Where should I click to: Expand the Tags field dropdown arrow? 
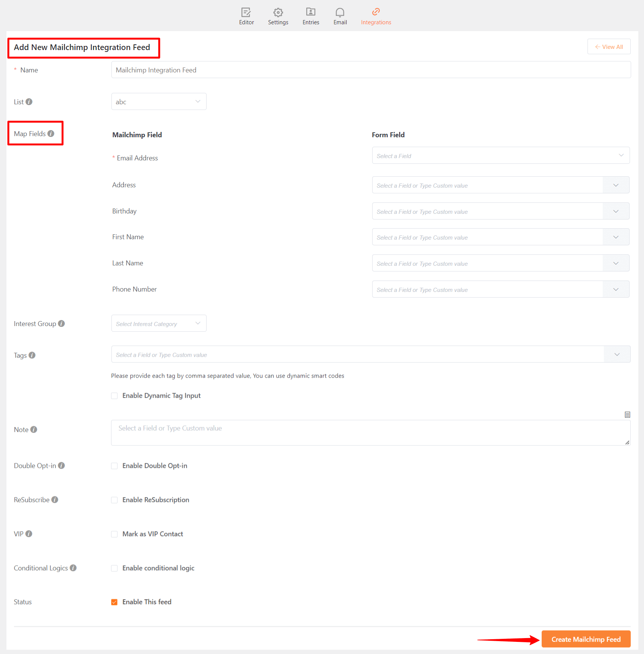(617, 354)
